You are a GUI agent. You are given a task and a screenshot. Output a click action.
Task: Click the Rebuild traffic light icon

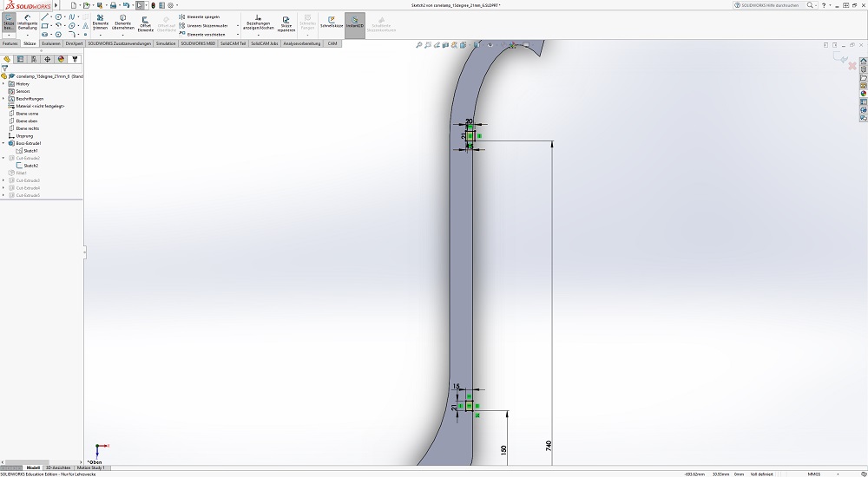click(x=154, y=5)
